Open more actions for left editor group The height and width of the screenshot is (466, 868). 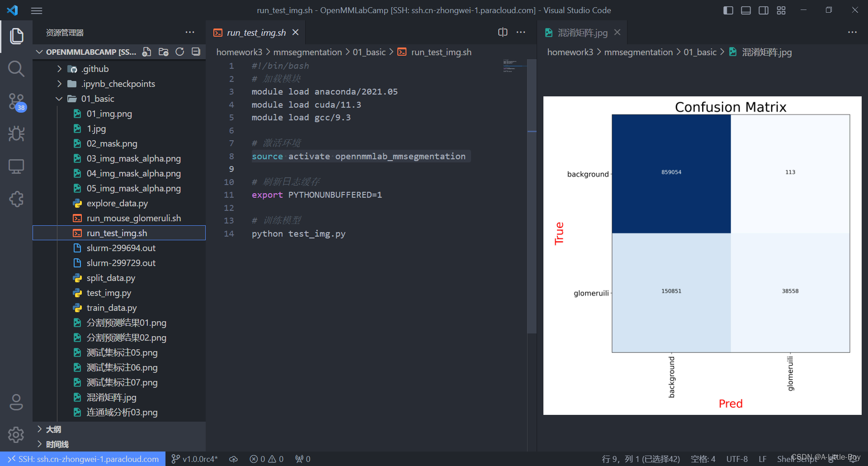[521, 33]
